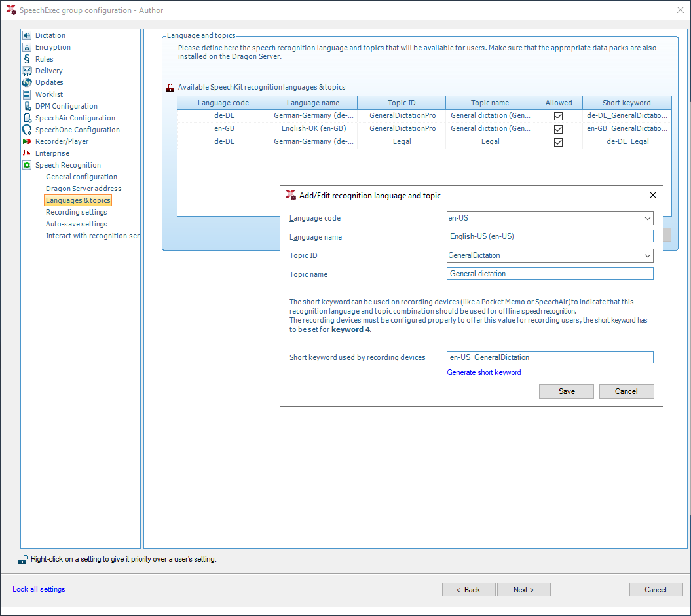Image resolution: width=691 pixels, height=616 pixels.
Task: Click Generate short keyword link
Action: click(484, 372)
